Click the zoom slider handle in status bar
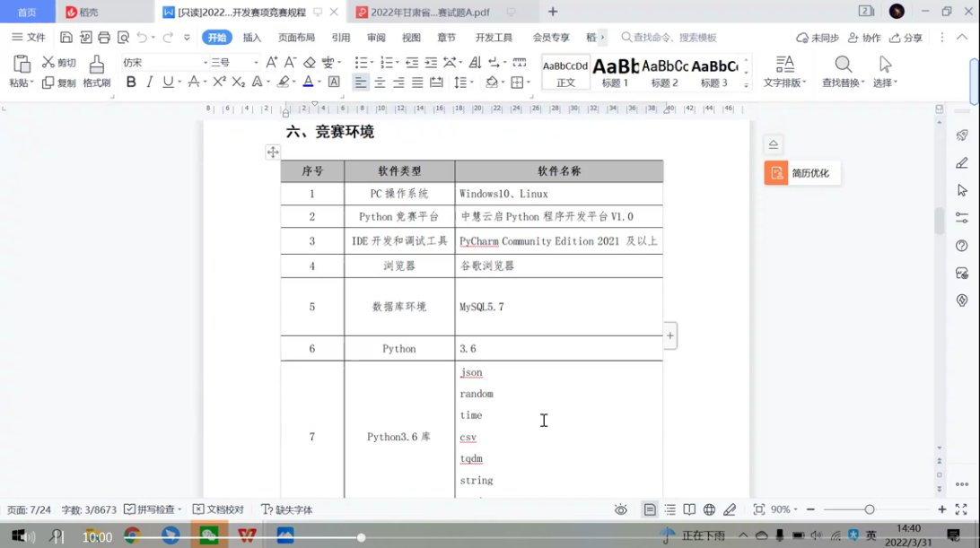The image size is (980, 548). tap(870, 510)
